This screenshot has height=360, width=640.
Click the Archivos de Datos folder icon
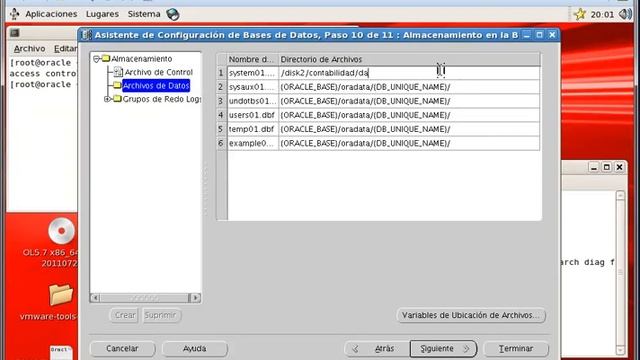tap(117, 85)
